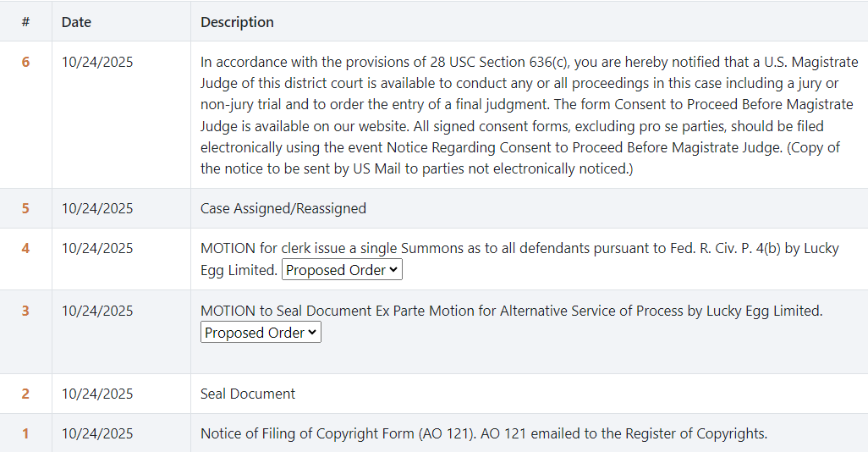
Task: Click the MOTION to Seal Document text
Action: point(511,311)
